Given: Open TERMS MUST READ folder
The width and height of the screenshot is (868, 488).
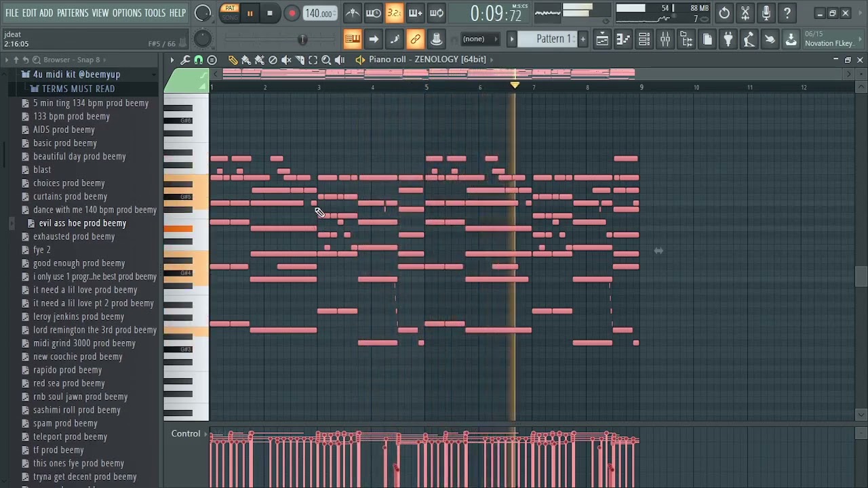Looking at the screenshot, I should click(x=78, y=89).
